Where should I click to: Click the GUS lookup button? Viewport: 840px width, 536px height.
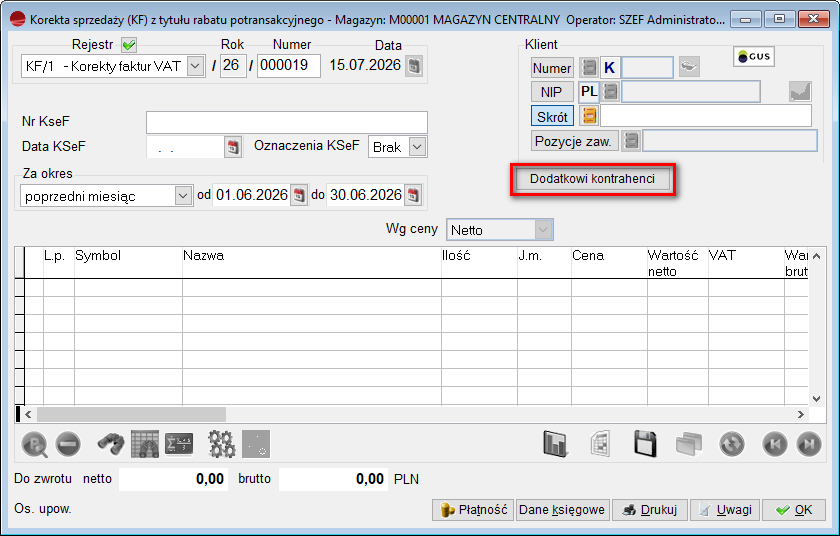tap(754, 56)
